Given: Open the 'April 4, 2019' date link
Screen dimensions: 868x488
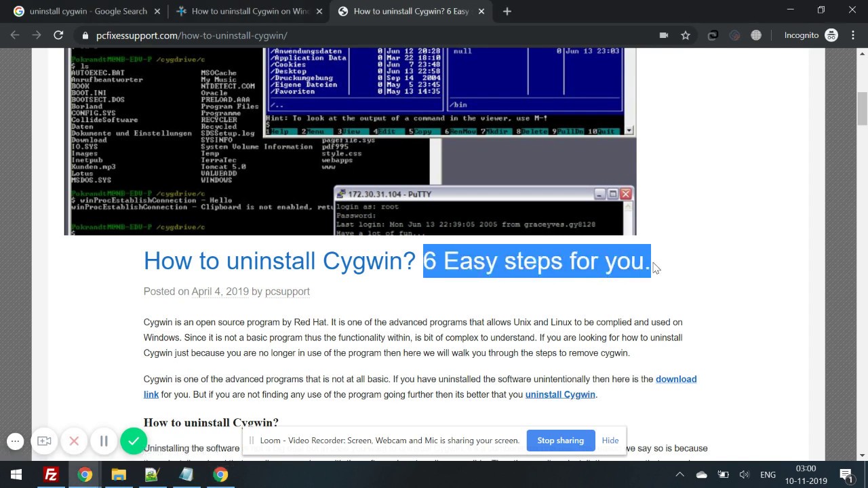Looking at the screenshot, I should pos(220,291).
